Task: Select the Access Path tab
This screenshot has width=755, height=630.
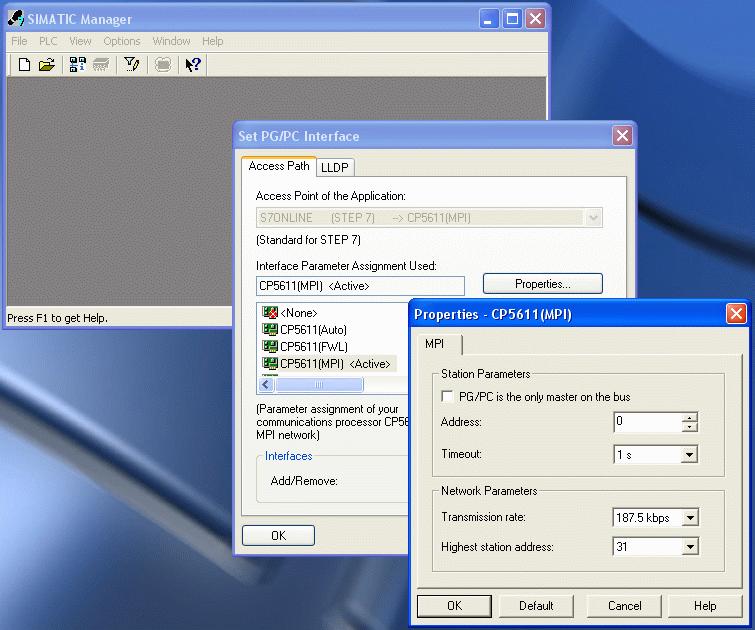Action: coord(279,166)
